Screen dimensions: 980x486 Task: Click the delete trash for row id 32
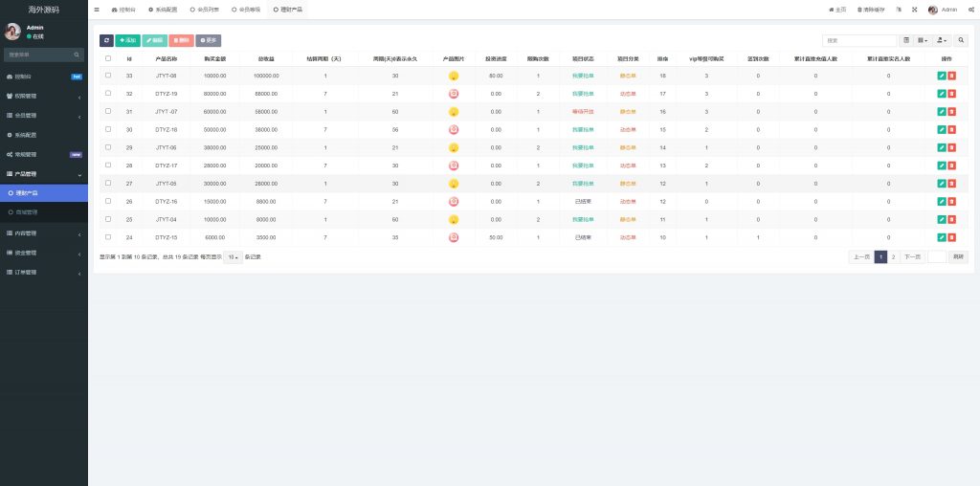click(x=952, y=94)
